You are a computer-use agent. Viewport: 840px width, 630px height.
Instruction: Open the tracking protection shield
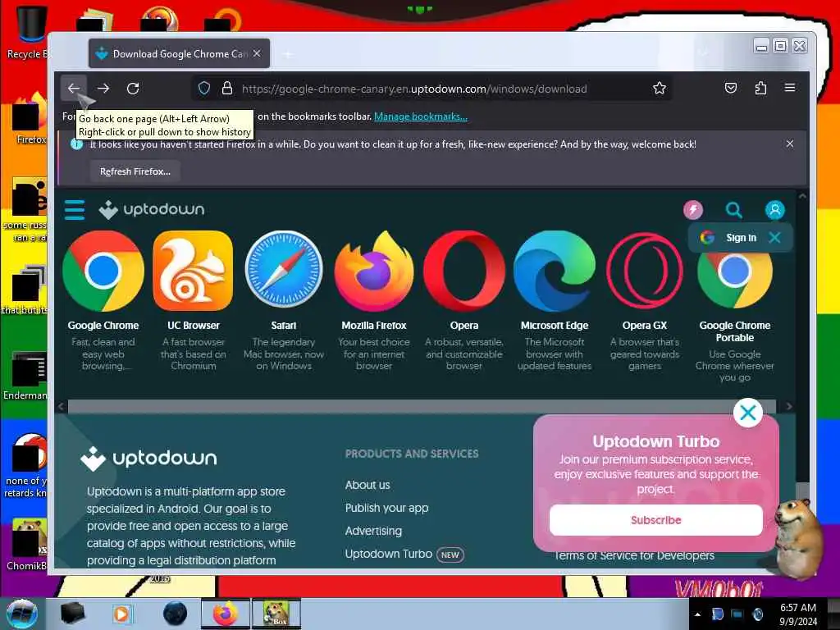pyautogui.click(x=204, y=89)
